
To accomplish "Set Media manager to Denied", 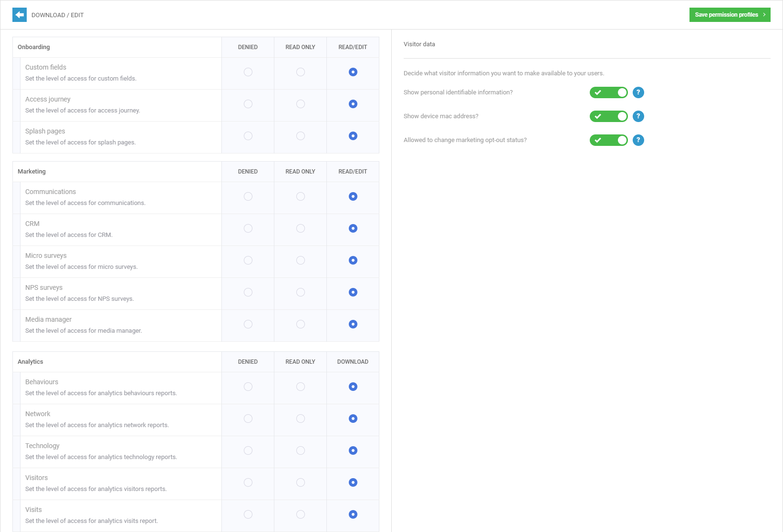I will 248,324.
